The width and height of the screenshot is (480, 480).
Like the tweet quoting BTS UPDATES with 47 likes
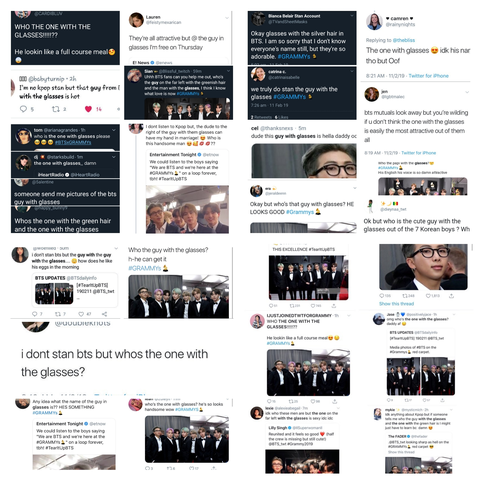click(81, 314)
